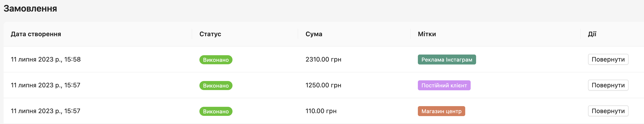
Task: Click the Дії column header
Action: click(x=592, y=34)
